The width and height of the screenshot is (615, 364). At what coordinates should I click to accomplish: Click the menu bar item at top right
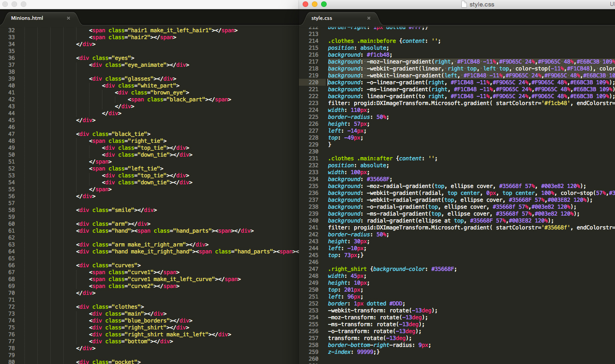612,4
